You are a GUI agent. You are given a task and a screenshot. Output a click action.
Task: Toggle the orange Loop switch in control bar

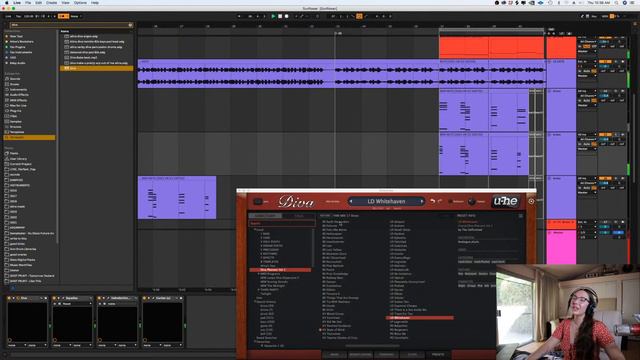359,16
